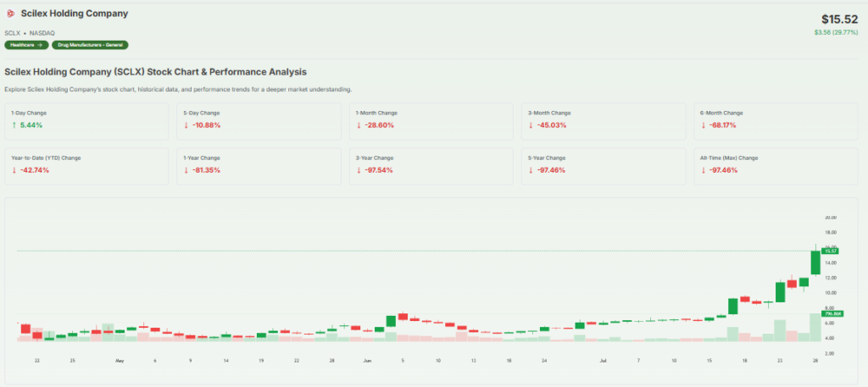Click the 15.57 price label on chart axis
868x387 pixels.
pos(830,251)
